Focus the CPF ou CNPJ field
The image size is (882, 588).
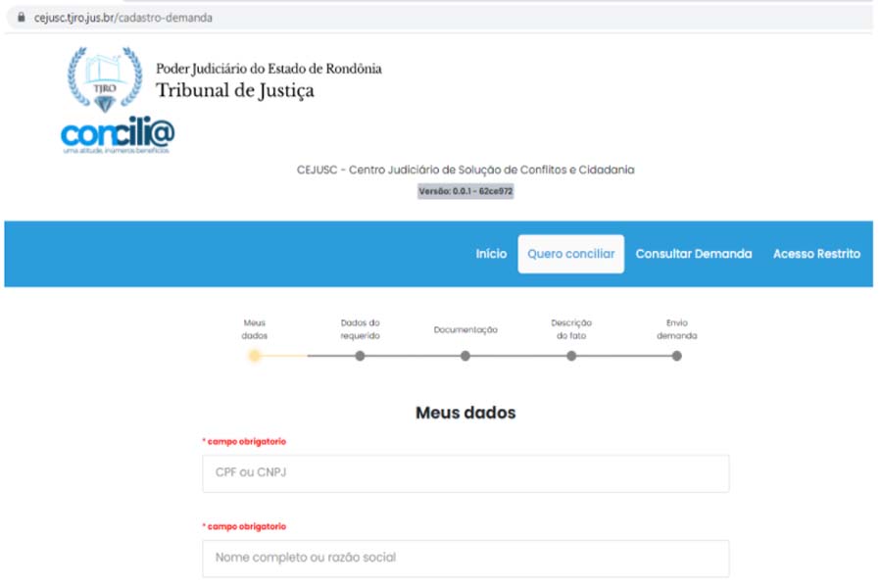coord(465,473)
